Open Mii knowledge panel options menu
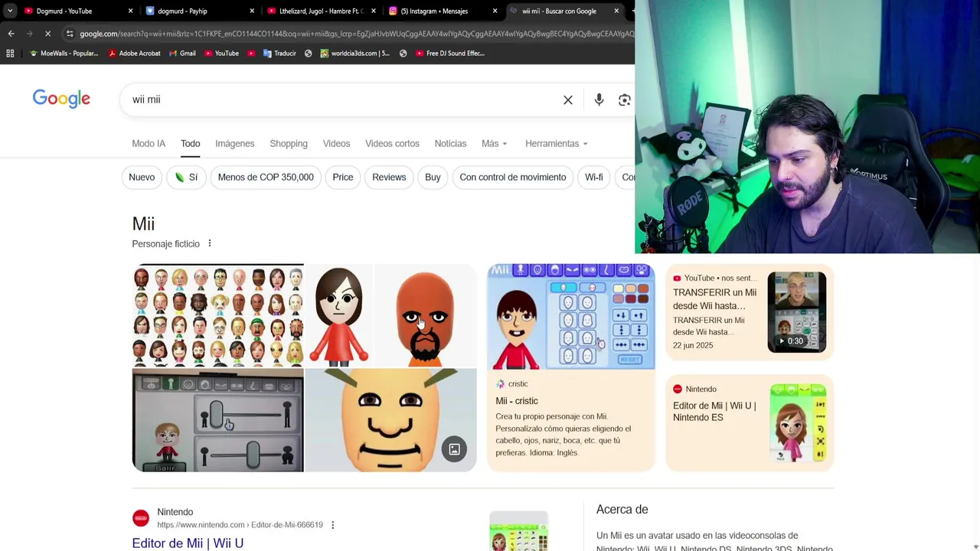980x551 pixels. click(209, 244)
